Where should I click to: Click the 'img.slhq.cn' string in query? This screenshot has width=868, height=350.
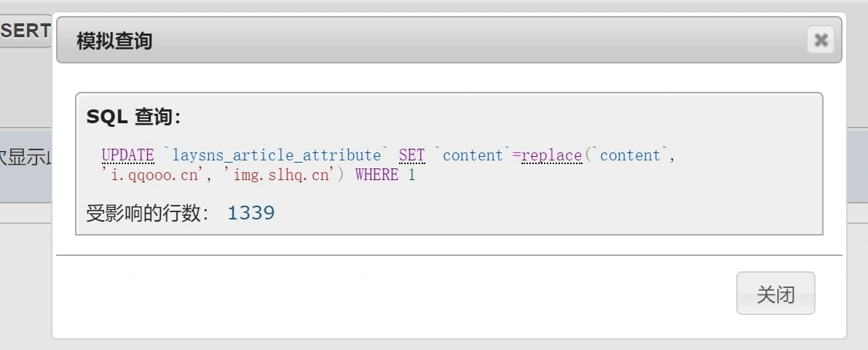(x=281, y=175)
